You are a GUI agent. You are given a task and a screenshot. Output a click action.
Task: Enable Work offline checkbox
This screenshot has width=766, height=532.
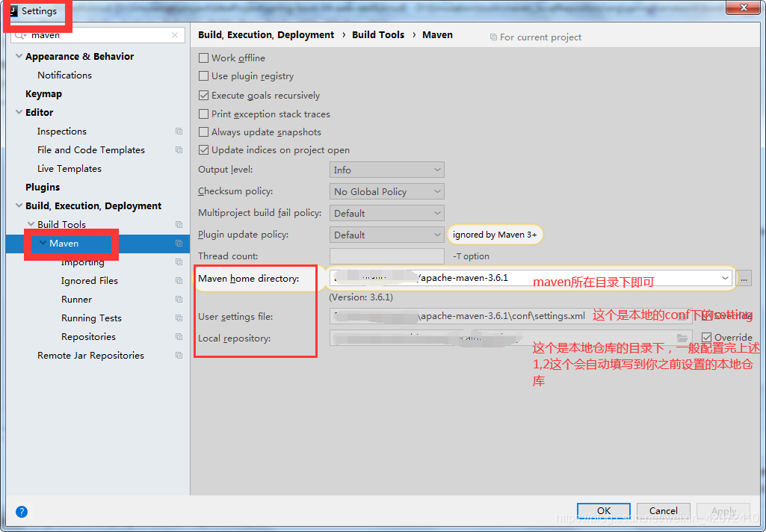click(204, 58)
